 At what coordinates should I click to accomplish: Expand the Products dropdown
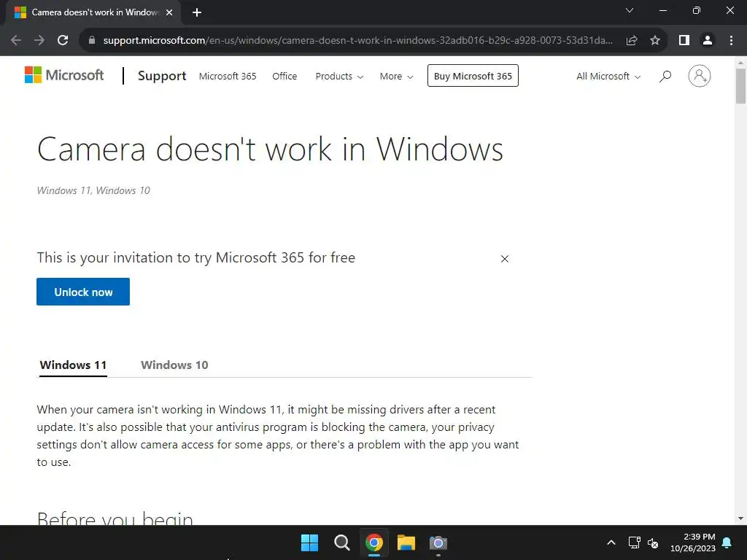339,76
